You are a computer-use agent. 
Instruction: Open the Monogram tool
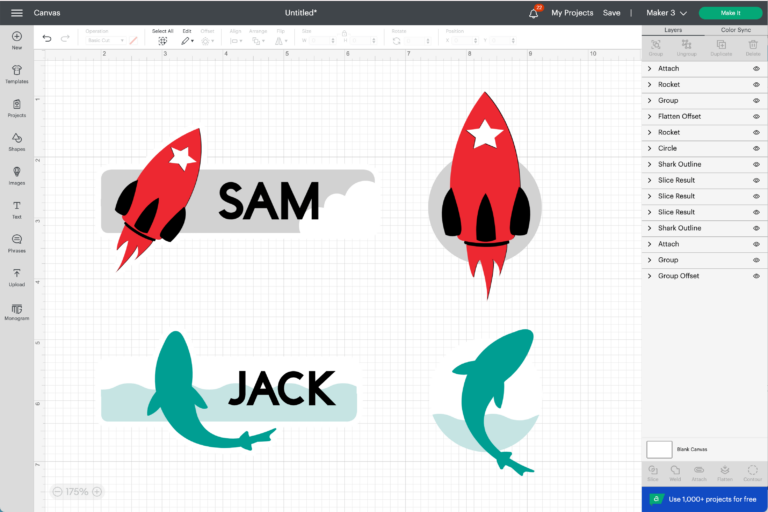tap(17, 312)
